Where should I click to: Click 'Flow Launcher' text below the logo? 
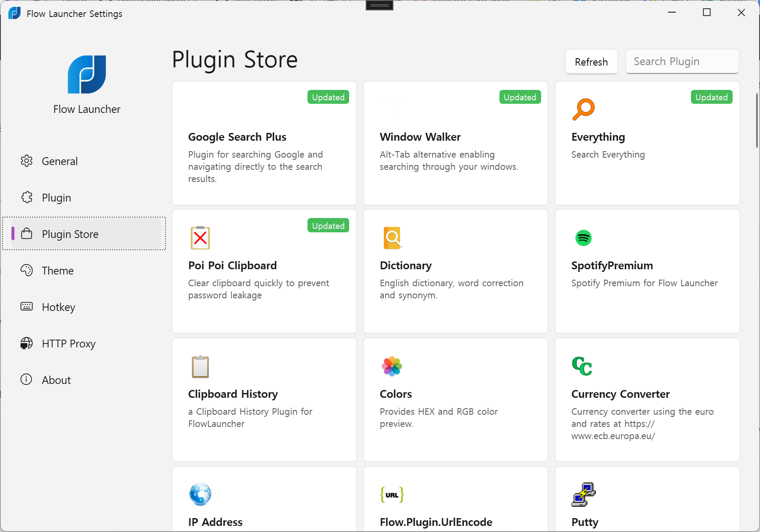[87, 109]
